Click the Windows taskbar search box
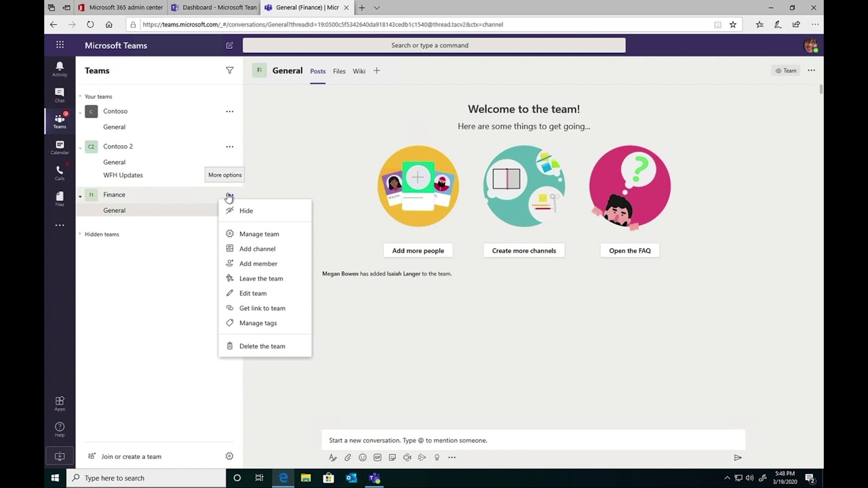Image resolution: width=868 pixels, height=488 pixels. click(146, 478)
